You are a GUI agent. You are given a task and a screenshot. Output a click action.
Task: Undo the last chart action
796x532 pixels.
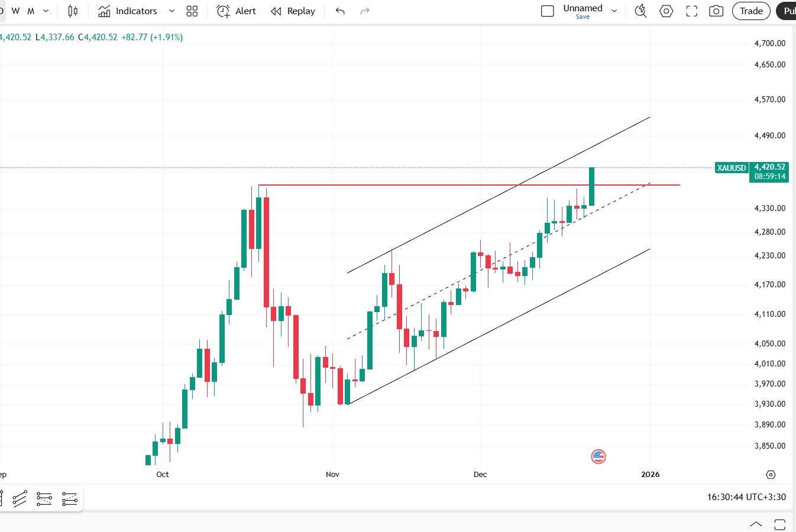tap(340, 11)
